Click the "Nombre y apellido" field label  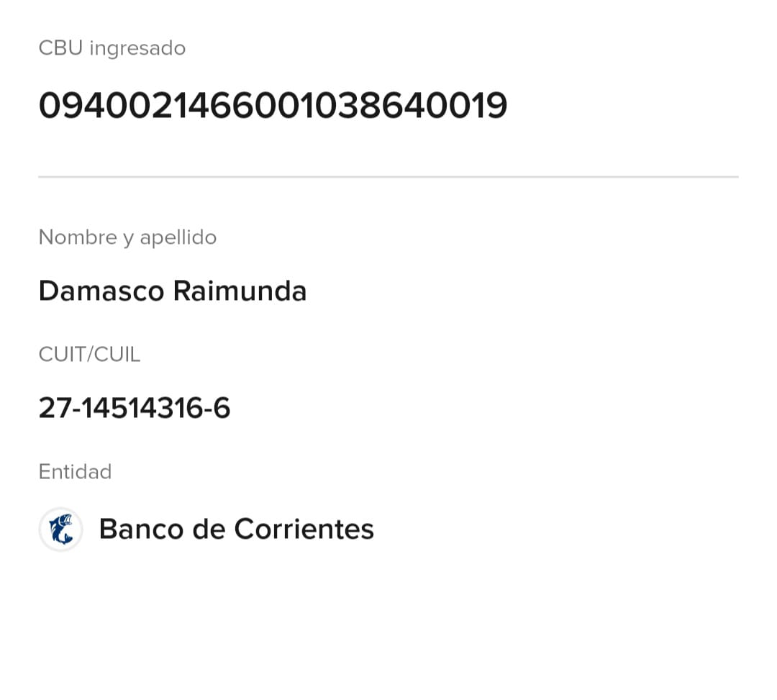tap(127, 237)
